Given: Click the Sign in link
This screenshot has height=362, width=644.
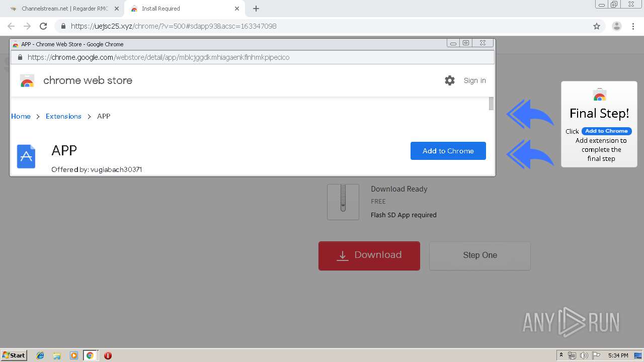Looking at the screenshot, I should [x=475, y=80].
